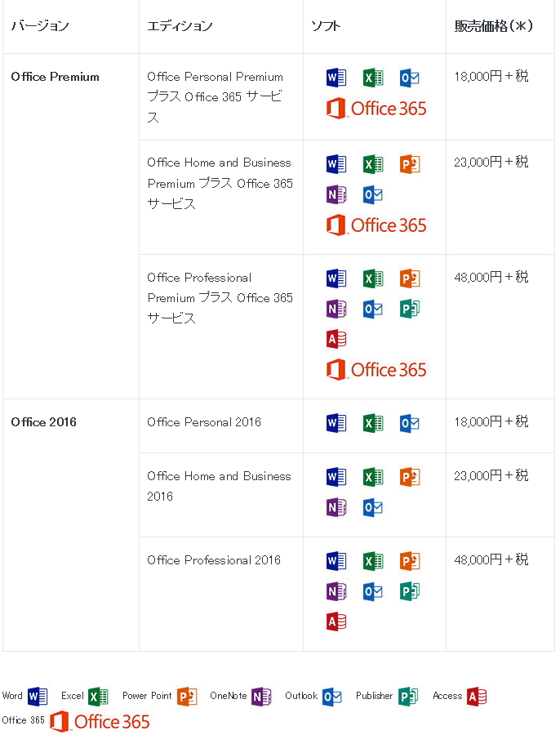The image size is (560, 735).
Task: Click the Excel icon in the legend
Action: [x=99, y=697]
